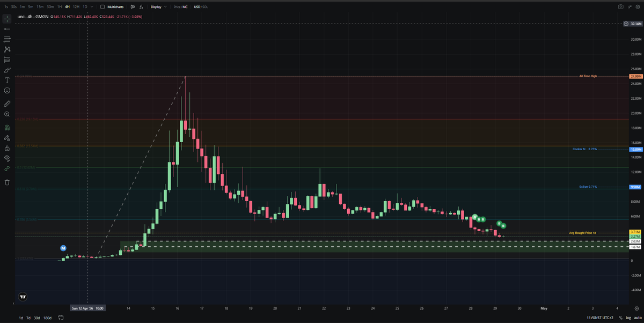Image resolution: width=644 pixels, height=323 pixels.
Task: Click the Avg Bought Price 3.71M tag
Action: [634, 232]
